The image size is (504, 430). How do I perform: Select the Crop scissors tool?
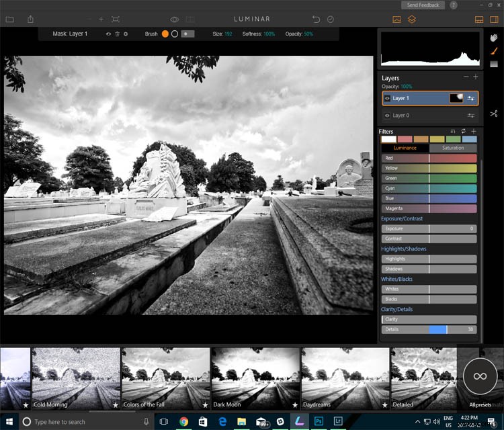(x=494, y=114)
